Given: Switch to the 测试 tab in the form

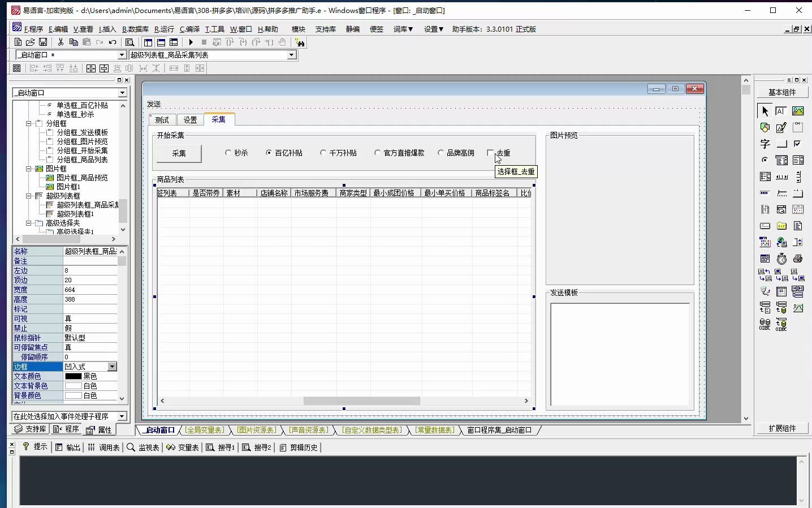Looking at the screenshot, I should (x=162, y=120).
